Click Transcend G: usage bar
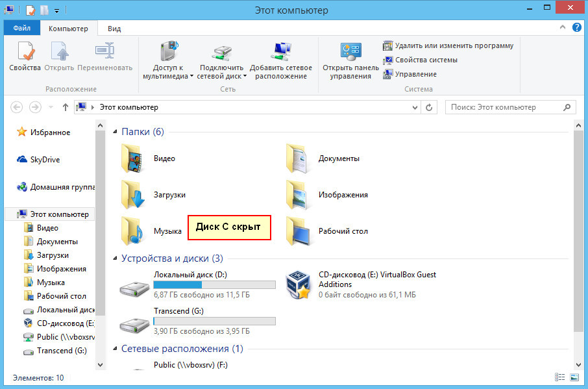The image size is (588, 389). click(215, 321)
